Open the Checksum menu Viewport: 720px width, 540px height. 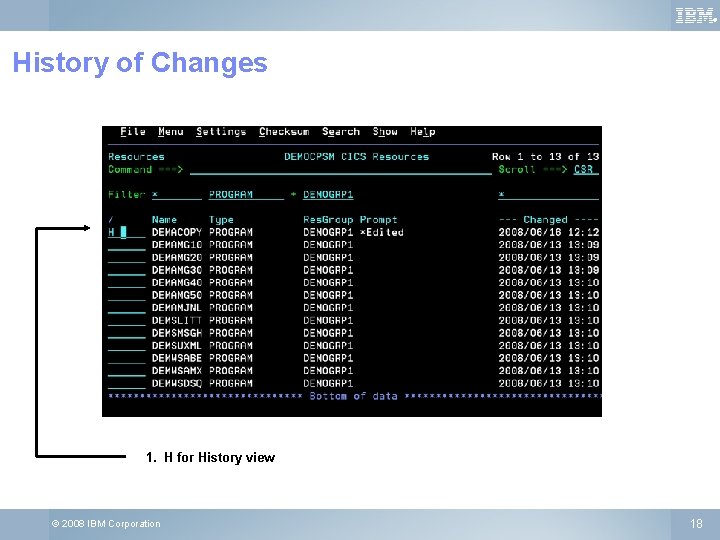click(x=284, y=132)
